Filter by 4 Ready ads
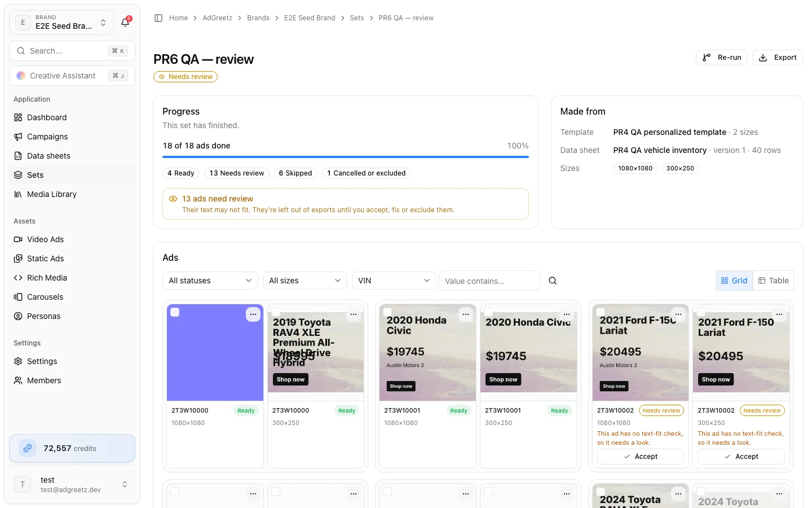The width and height of the screenshot is (812, 508). [181, 173]
